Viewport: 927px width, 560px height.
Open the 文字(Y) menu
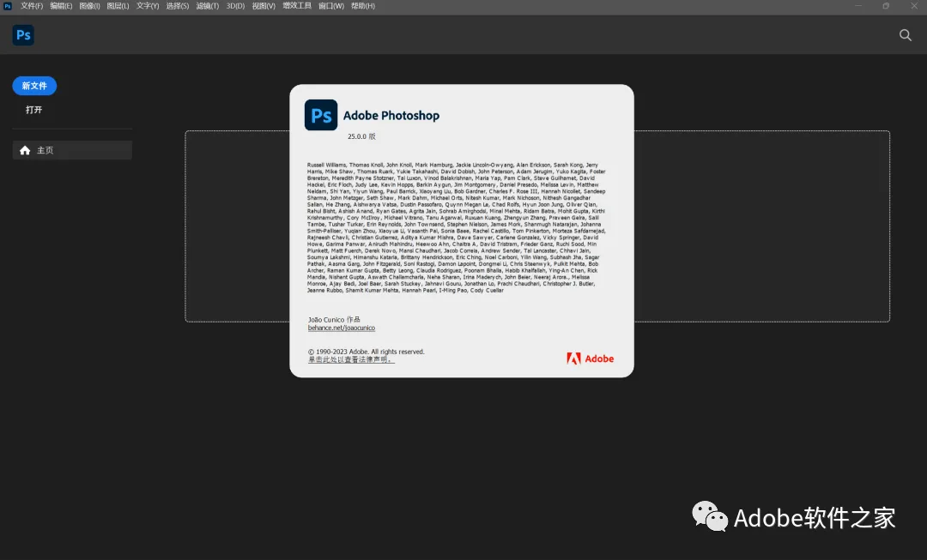coord(148,6)
